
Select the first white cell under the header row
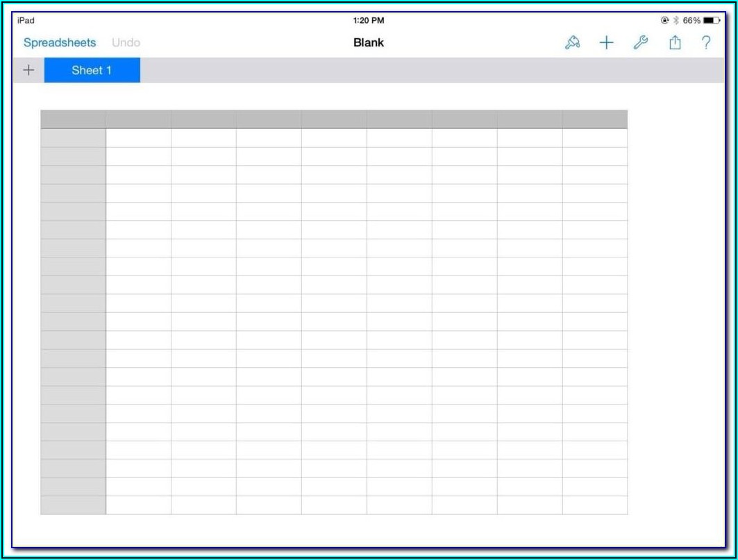(x=139, y=138)
